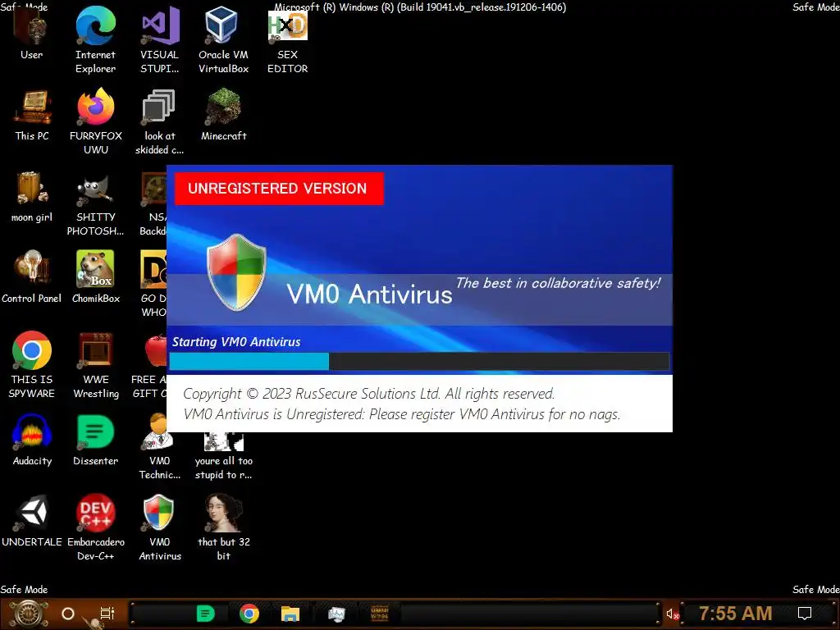Open the that but 32 bit icon
The width and height of the screenshot is (840, 630).
click(x=223, y=528)
